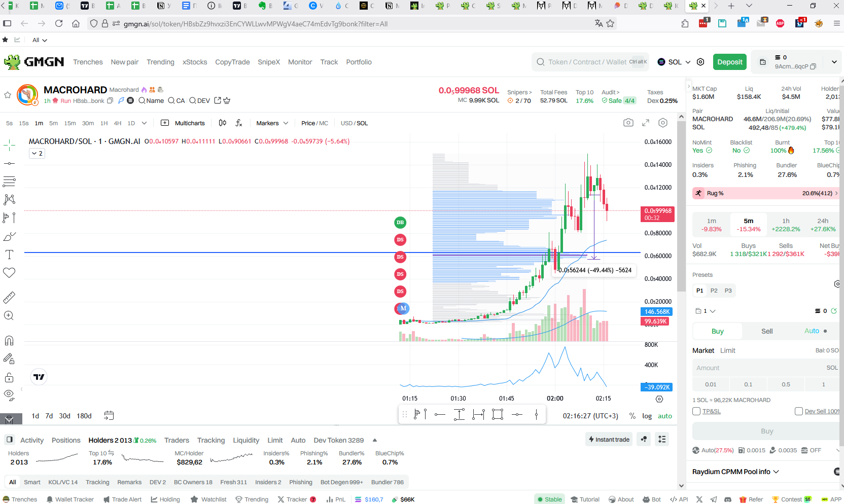Choose the 0.5 SOL quick amount
Viewport: 844px width, 504px height.
(x=786, y=384)
